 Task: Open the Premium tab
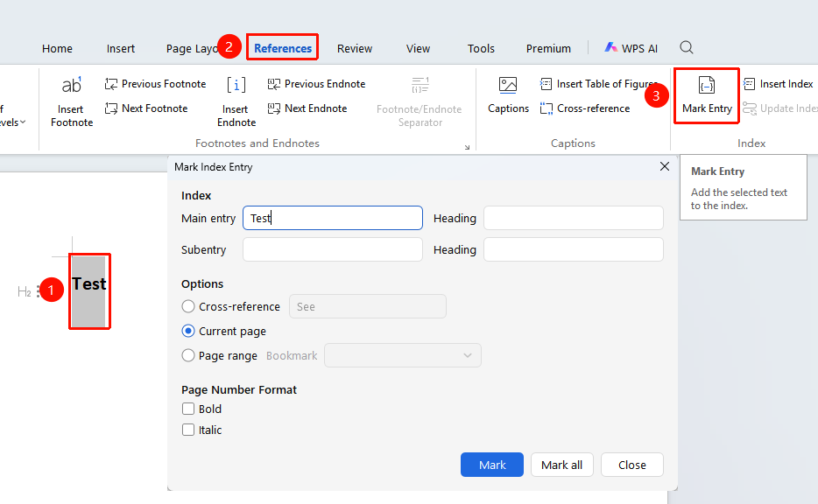coord(548,48)
